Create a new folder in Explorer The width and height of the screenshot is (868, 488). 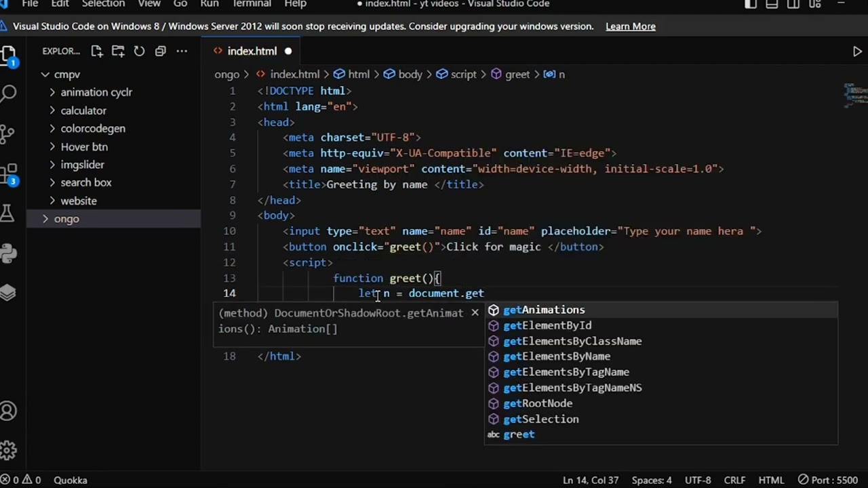pos(118,51)
